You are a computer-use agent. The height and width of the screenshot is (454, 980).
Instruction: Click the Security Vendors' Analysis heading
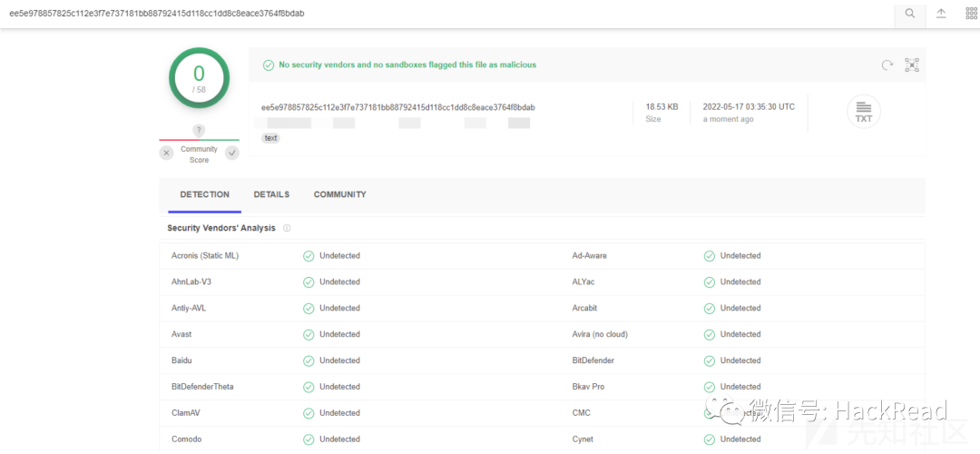click(221, 228)
